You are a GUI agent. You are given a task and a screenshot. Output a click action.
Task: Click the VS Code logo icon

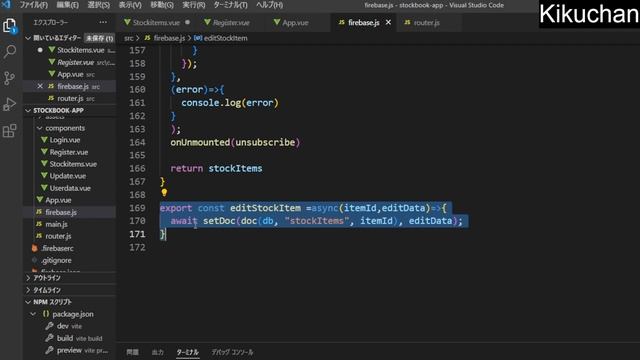point(6,4)
